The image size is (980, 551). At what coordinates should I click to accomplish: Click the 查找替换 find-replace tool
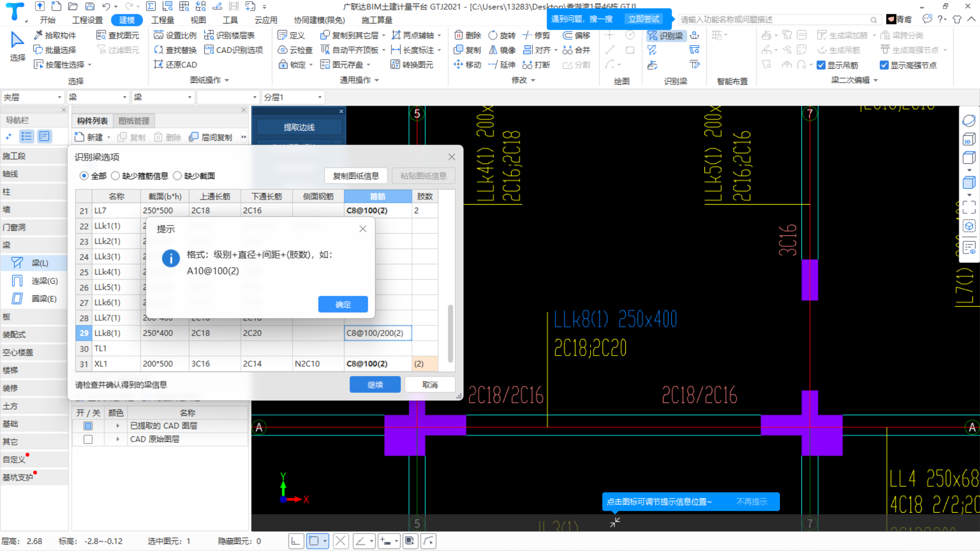176,50
